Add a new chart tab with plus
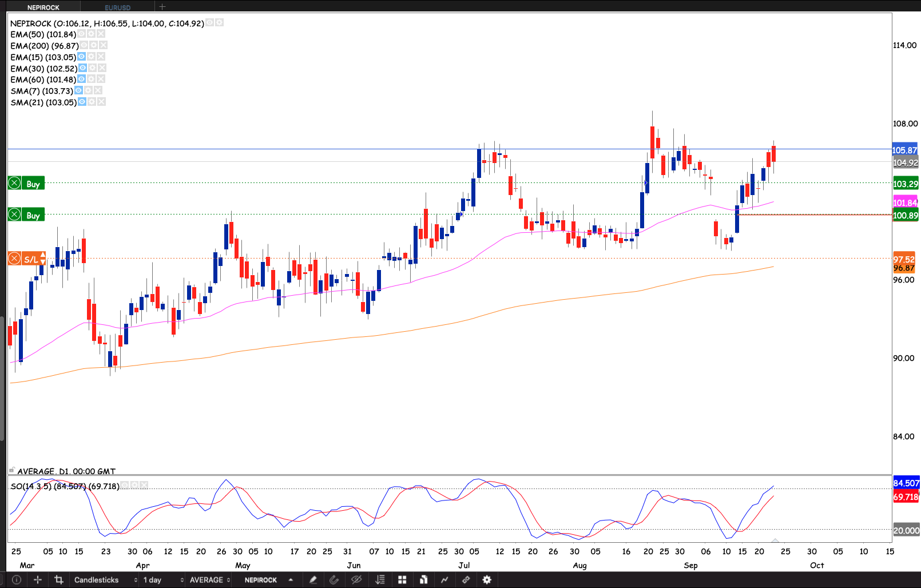The image size is (921, 588). (x=162, y=7)
